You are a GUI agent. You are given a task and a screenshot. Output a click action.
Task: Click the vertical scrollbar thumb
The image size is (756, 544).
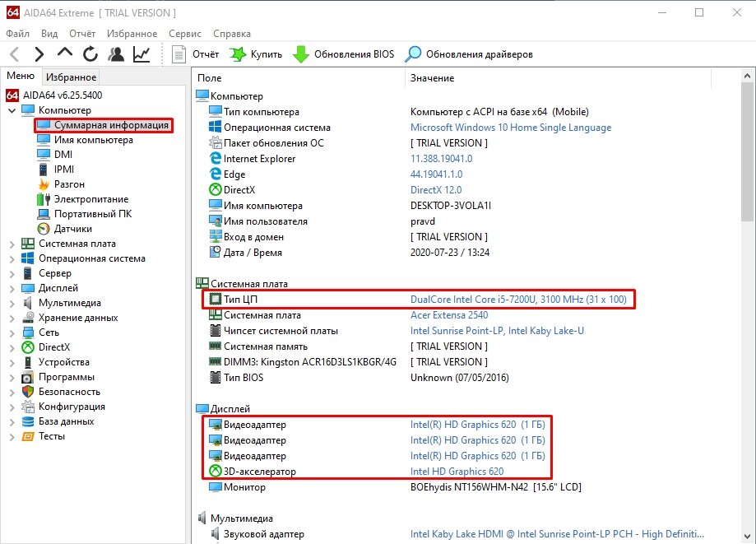point(747,152)
